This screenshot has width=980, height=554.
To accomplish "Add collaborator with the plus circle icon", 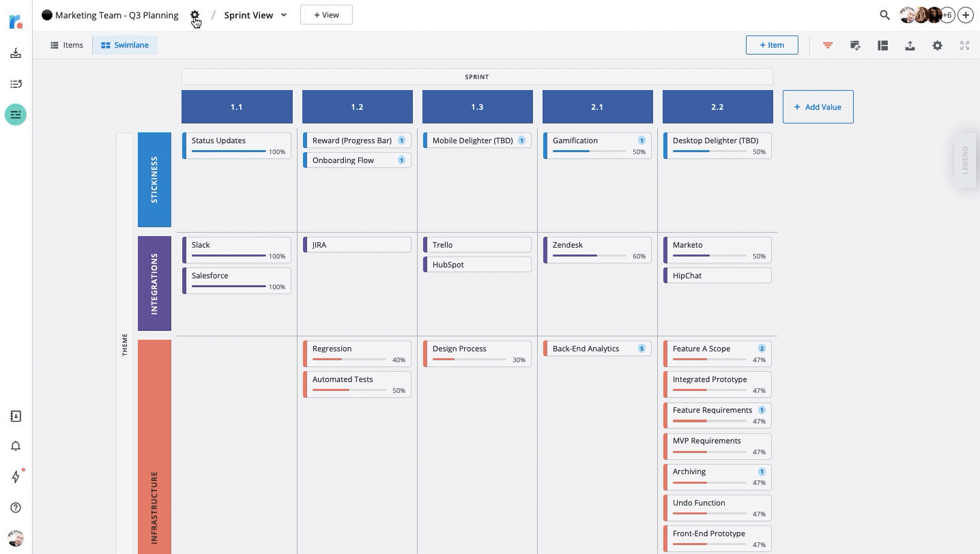I will pyautogui.click(x=965, y=15).
